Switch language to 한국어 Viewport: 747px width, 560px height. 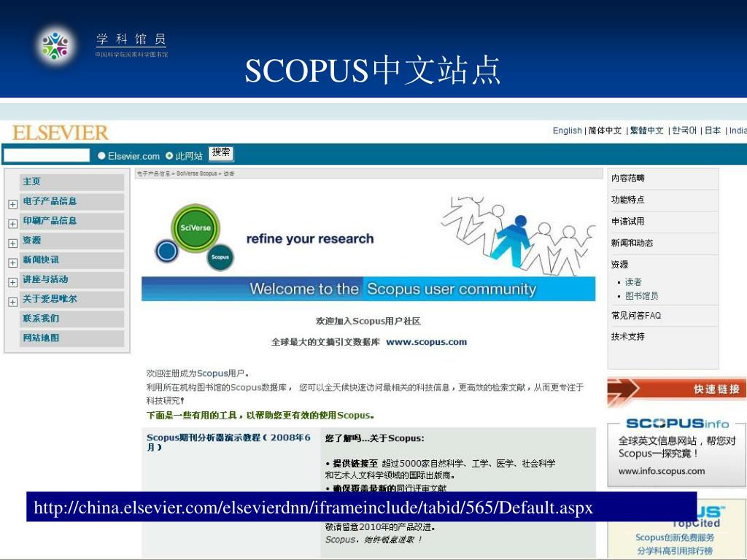coord(684,131)
